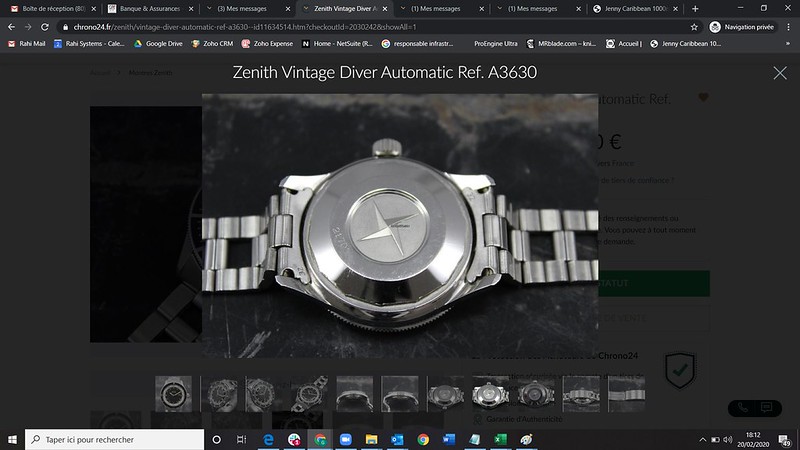Click the chrono24.fr address bar
This screenshot has width=800, height=450.
point(378,27)
